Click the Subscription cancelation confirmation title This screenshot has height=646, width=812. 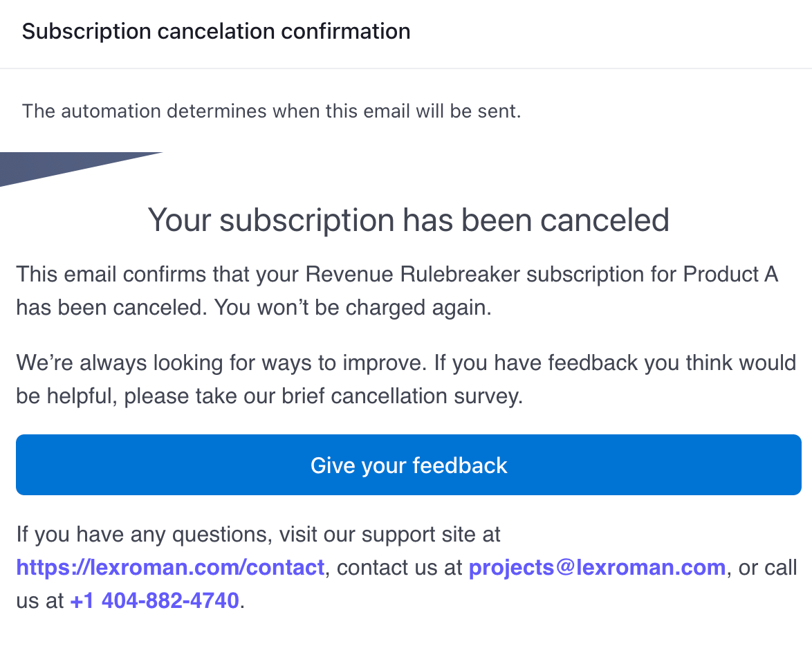pos(216,31)
